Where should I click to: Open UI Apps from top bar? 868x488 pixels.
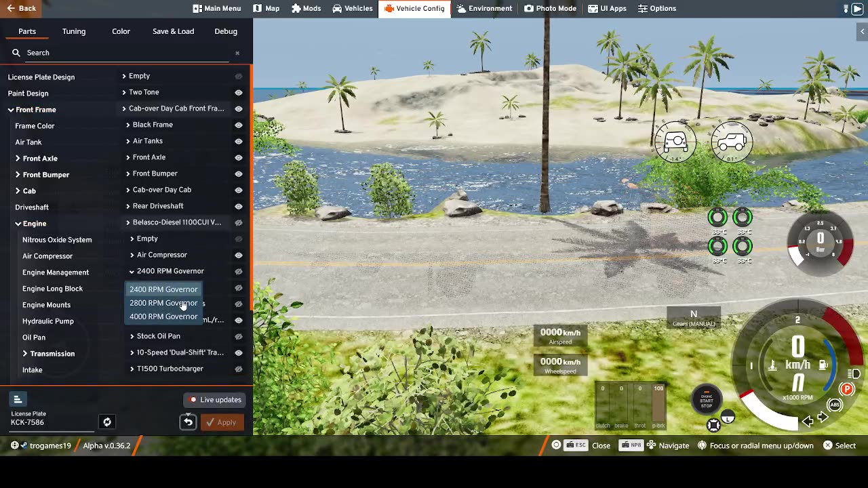(608, 9)
